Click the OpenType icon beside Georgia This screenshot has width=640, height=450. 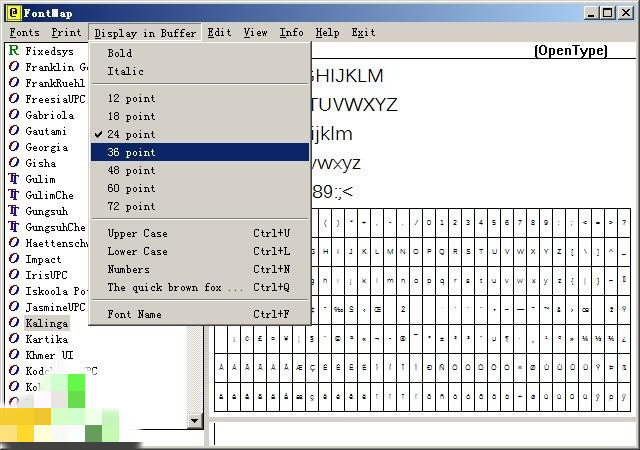pos(14,147)
